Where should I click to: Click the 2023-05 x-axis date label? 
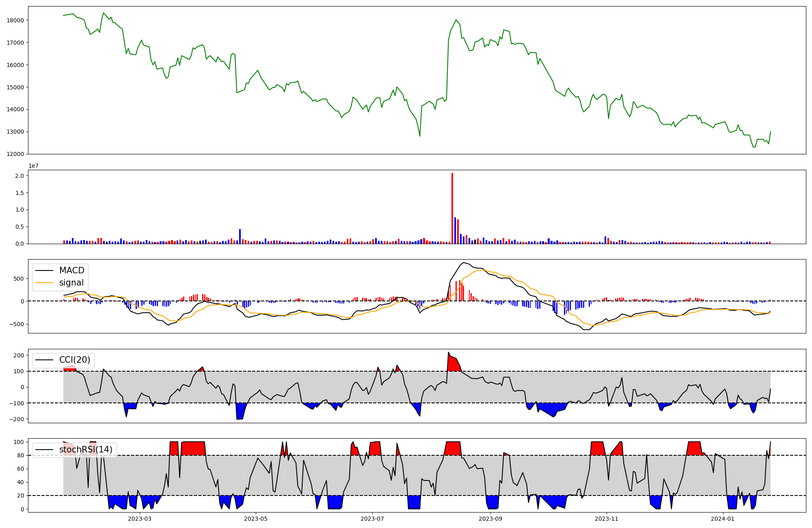pos(256,519)
